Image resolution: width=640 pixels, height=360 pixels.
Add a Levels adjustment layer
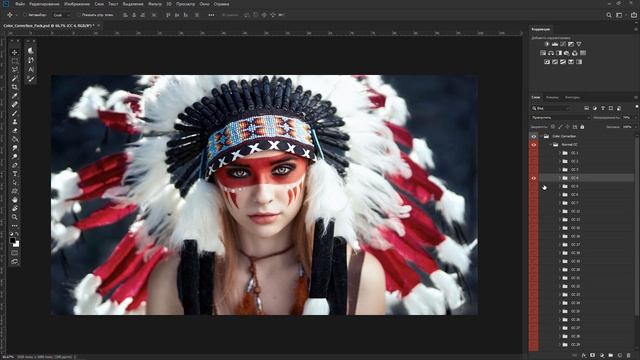tap(555, 44)
